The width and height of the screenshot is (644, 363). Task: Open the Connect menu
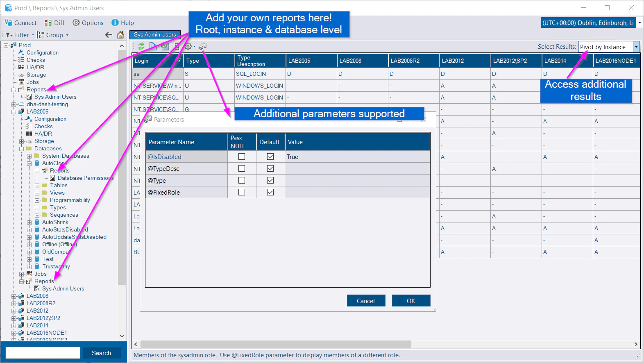point(21,23)
